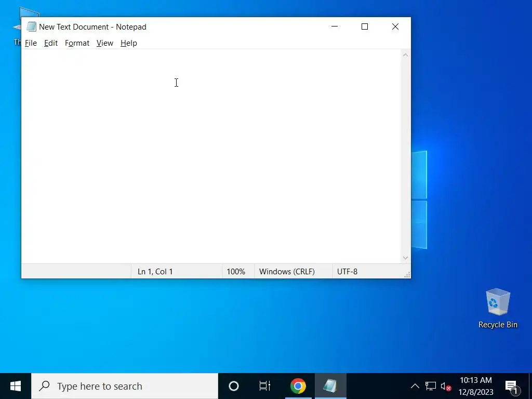The width and height of the screenshot is (532, 399).
Task: Select the Recycle Bin desktop icon
Action: pos(498,308)
